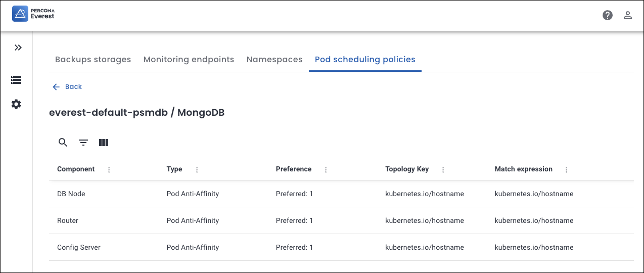Open the Type column actions menu

[x=197, y=170]
